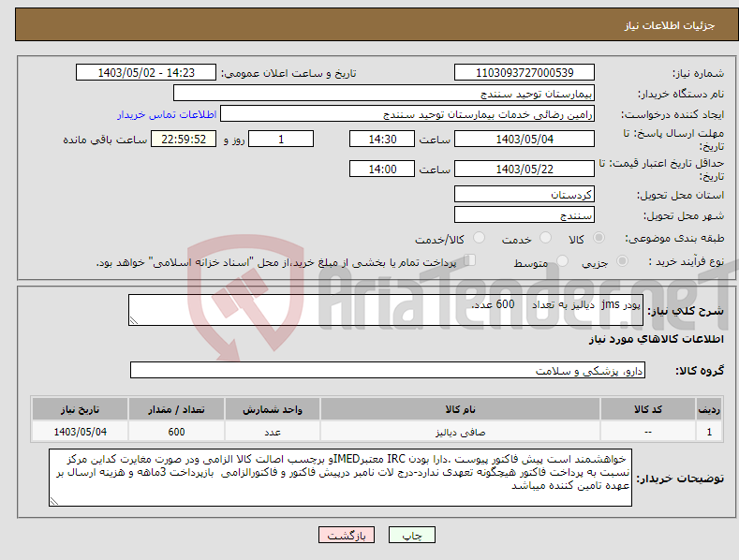Select the جزیی purchase type radio

[x=622, y=260]
